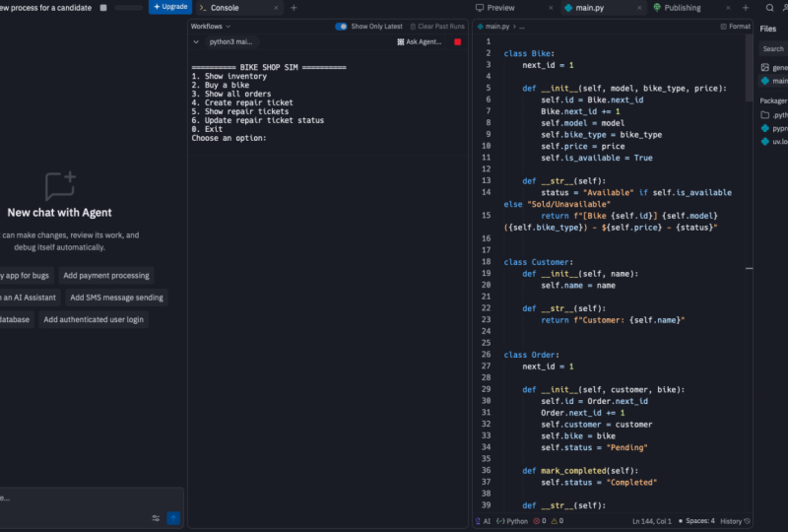Collapse the python3 main workflow chevron
Screen dimensions: 788x532
pyautogui.click(x=196, y=42)
